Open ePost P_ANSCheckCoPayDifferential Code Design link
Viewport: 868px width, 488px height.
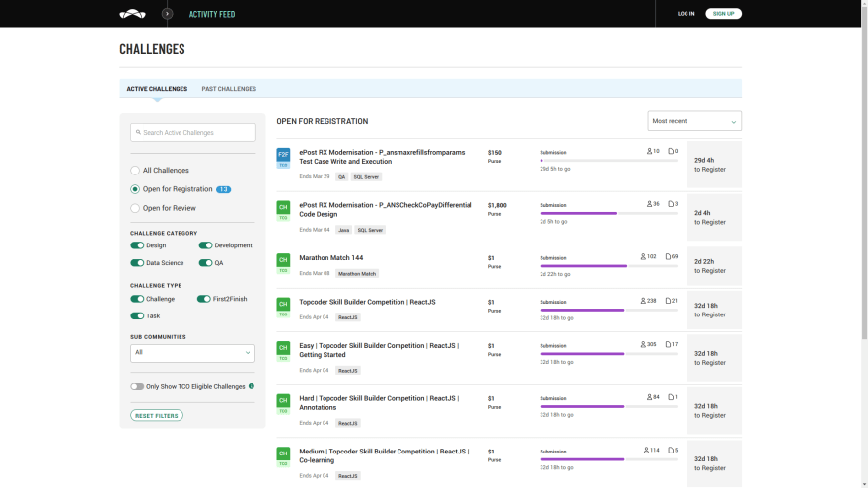point(386,210)
